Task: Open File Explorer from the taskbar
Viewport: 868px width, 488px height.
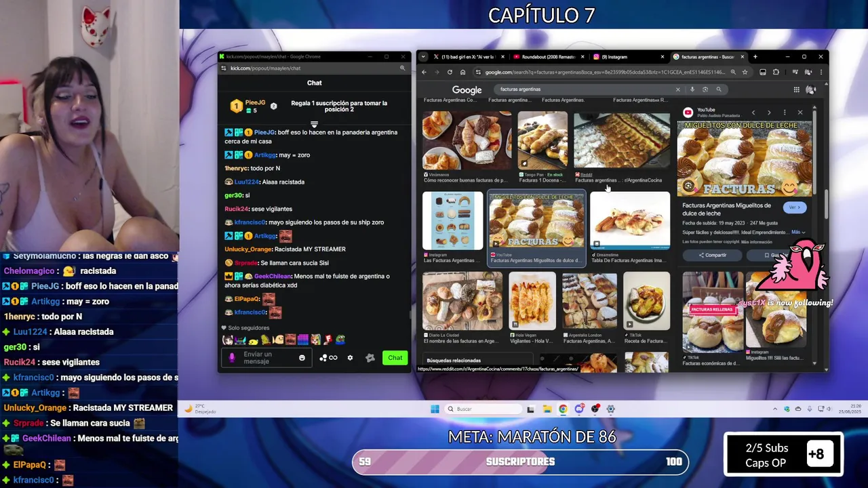Action: pyautogui.click(x=547, y=409)
